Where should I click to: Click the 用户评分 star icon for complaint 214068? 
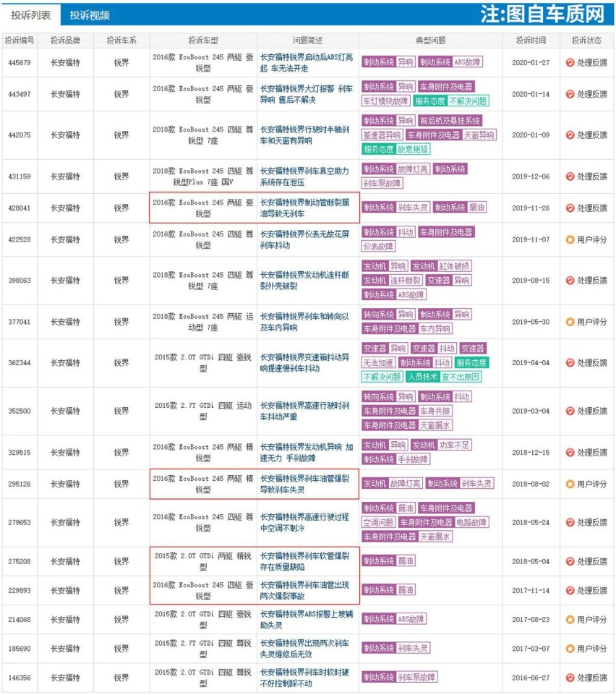coord(570,619)
